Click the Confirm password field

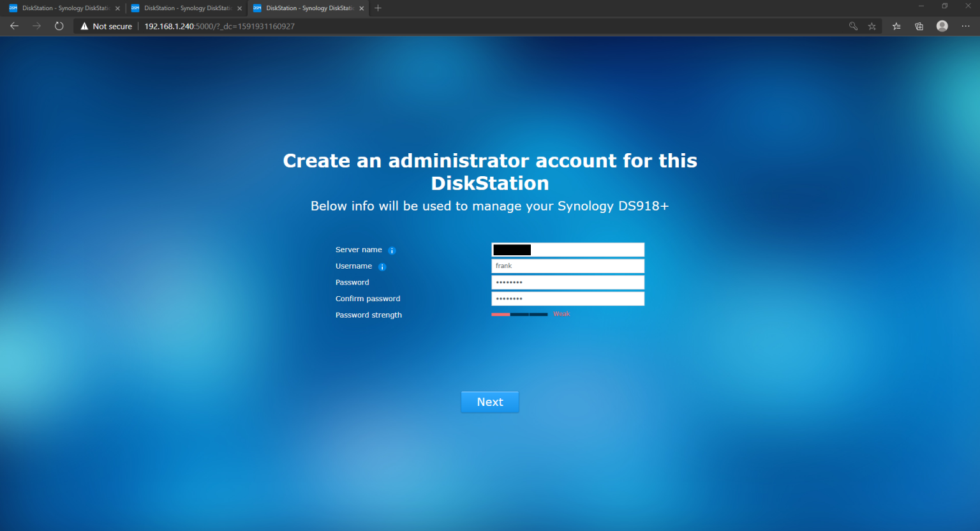click(567, 298)
